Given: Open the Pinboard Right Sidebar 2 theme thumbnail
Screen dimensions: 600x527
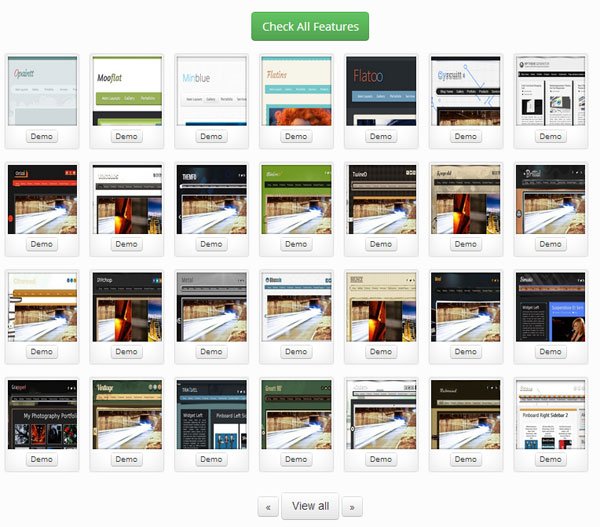Looking at the screenshot, I should [x=551, y=414].
